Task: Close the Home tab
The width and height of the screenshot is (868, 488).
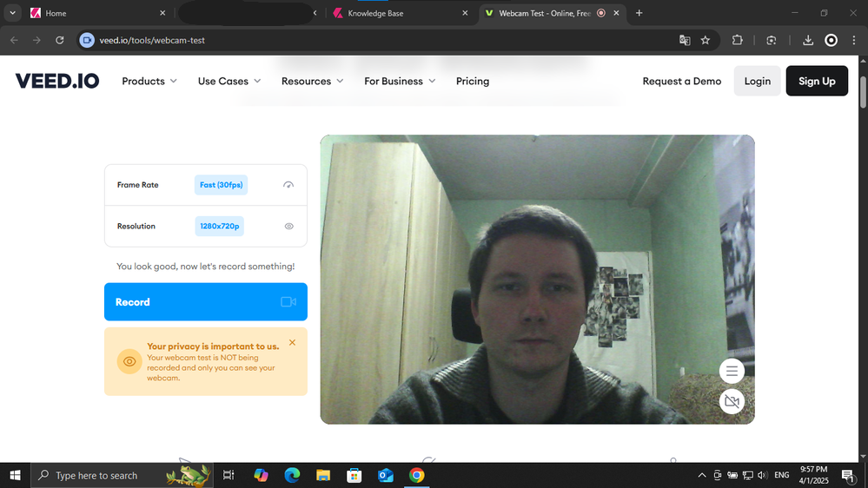Action: click(162, 13)
